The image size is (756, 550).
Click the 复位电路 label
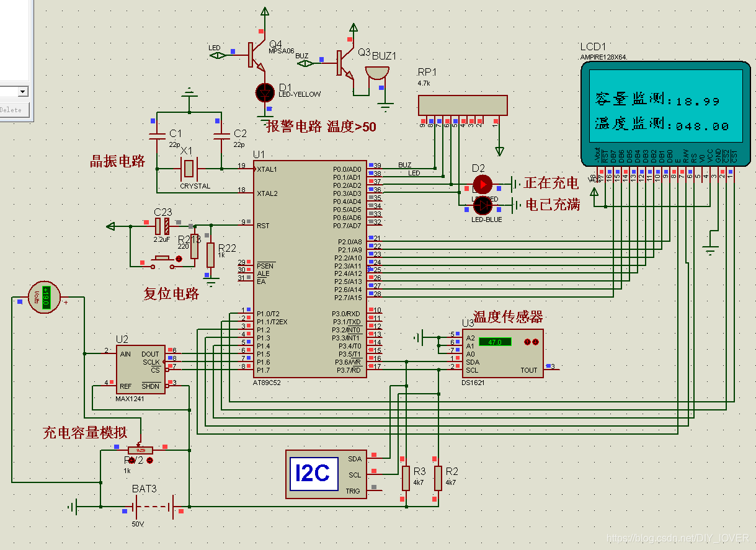(x=172, y=294)
